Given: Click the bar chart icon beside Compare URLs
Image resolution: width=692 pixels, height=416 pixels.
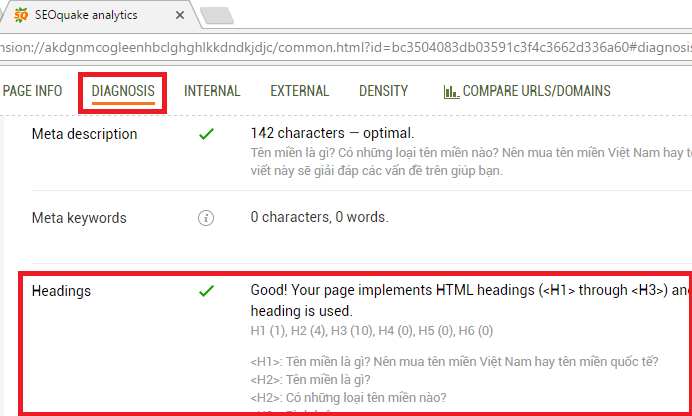Looking at the screenshot, I should (x=451, y=91).
